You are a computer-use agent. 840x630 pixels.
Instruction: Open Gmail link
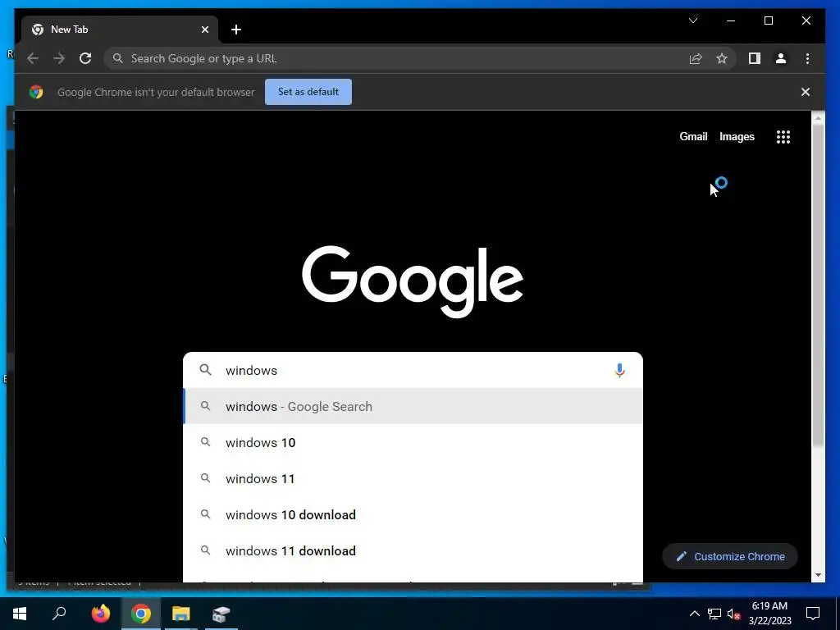pyautogui.click(x=693, y=137)
